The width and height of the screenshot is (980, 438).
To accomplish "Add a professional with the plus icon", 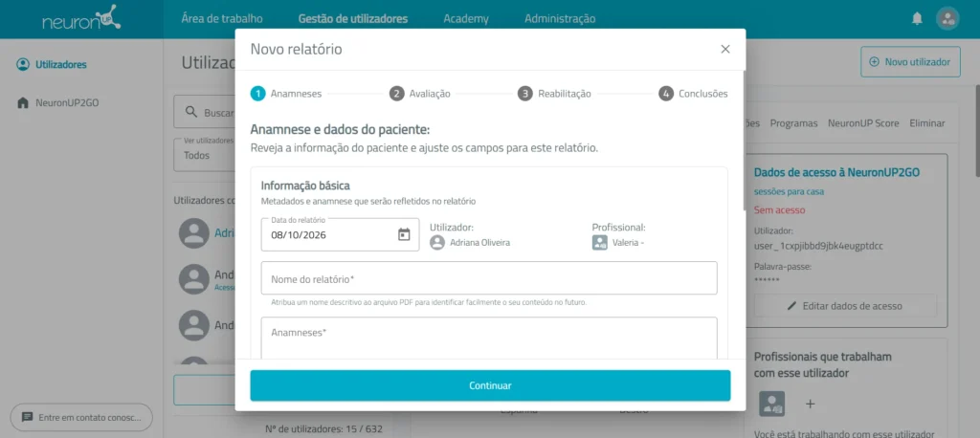I will 810,404.
